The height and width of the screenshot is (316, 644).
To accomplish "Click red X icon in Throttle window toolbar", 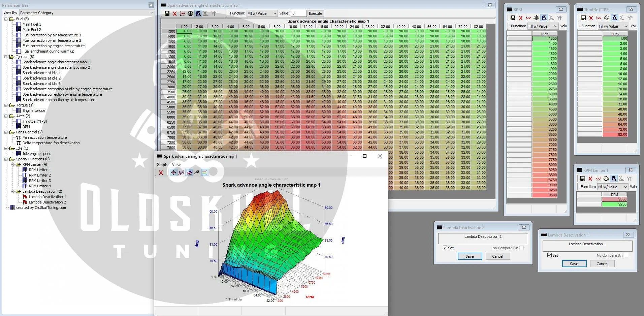I will [x=591, y=18].
